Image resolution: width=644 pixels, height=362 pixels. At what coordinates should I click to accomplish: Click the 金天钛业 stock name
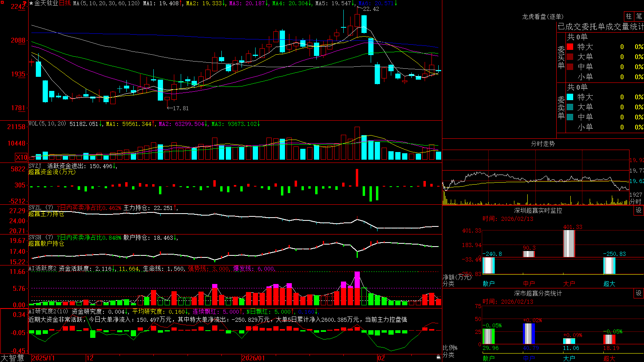coord(46,3)
